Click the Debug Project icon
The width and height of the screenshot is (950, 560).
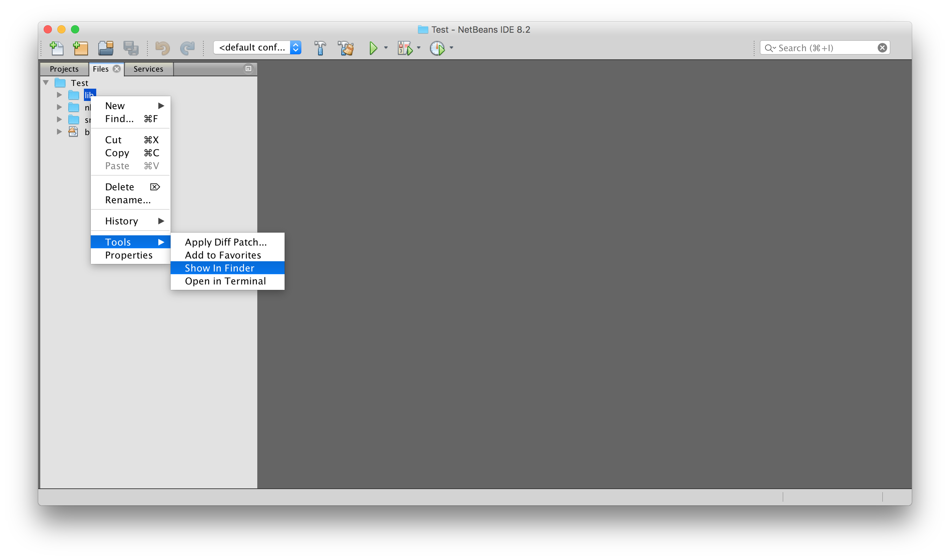[x=405, y=48]
